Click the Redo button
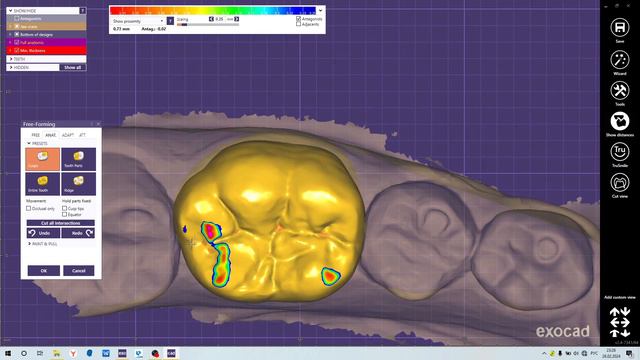This screenshot has height=360, width=640. coord(78,233)
